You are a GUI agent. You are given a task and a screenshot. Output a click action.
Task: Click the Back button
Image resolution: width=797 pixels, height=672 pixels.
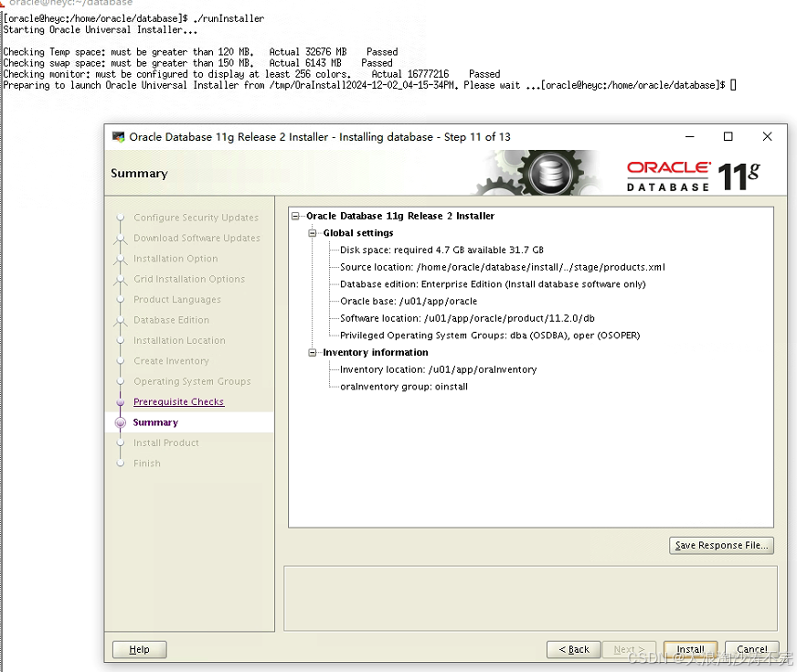(573, 649)
